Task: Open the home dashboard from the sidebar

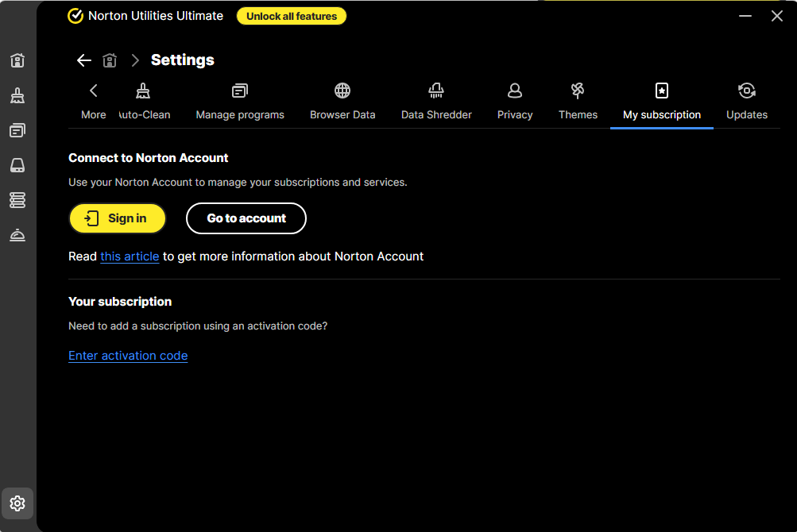Action: point(17,60)
